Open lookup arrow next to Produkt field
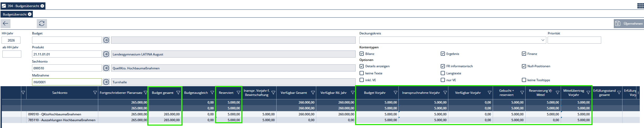The height and width of the screenshot is (128, 644). click(106, 54)
